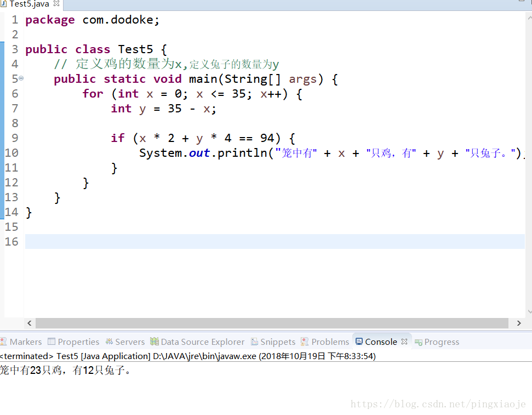Click the Problems tab icon
Screen dimensions: 532x415
[x=305, y=342]
